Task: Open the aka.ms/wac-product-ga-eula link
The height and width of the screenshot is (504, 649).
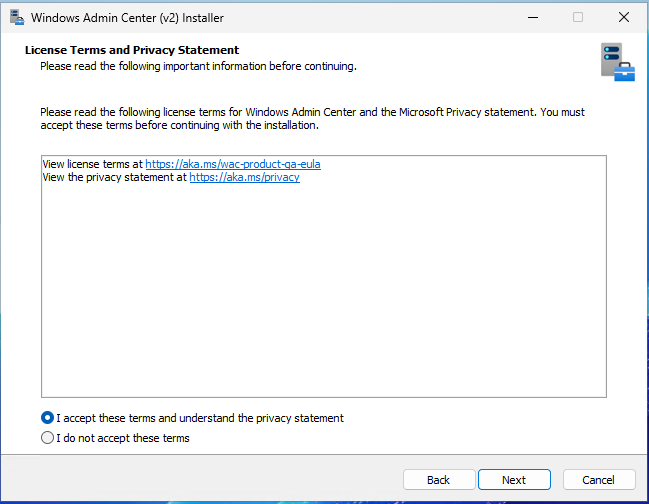Action: (232, 163)
